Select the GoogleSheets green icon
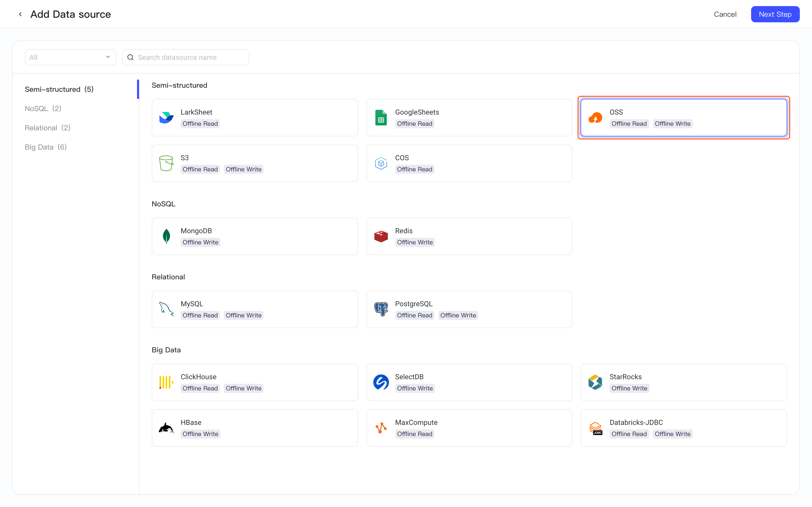This screenshot has height=507, width=812. pos(381,118)
